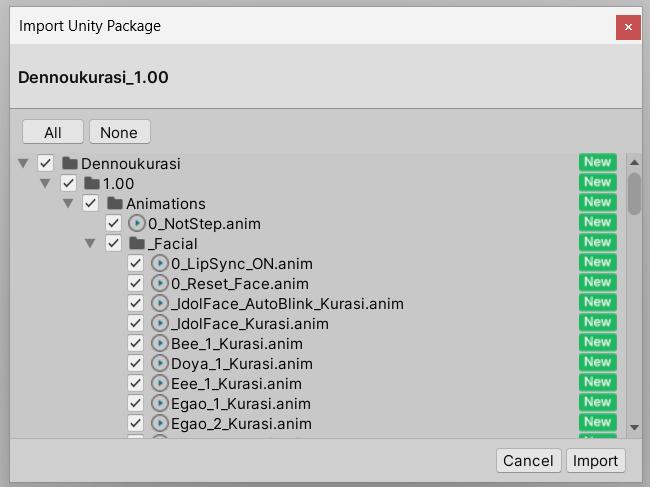
Task: Click the vertical scrollbar thumb
Action: point(634,194)
